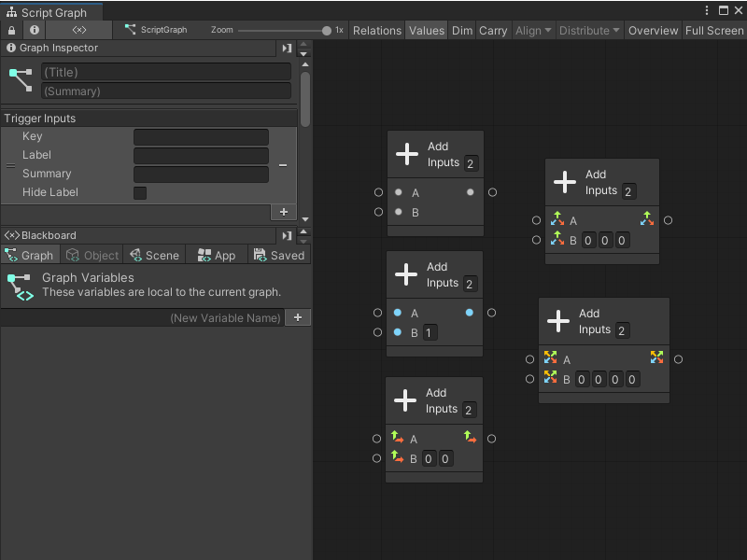The height and width of the screenshot is (560, 747).
Task: Click the Zoom slider handle
Action: [327, 30]
